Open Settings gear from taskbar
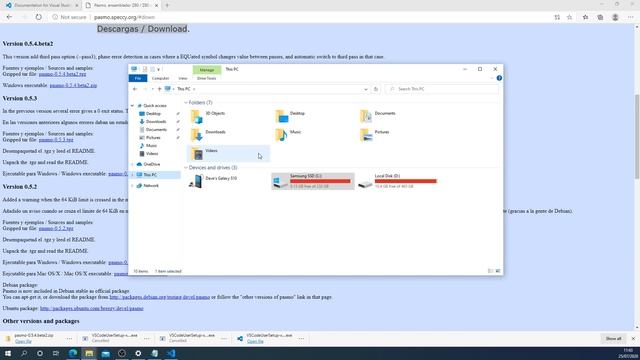 (x=138, y=353)
